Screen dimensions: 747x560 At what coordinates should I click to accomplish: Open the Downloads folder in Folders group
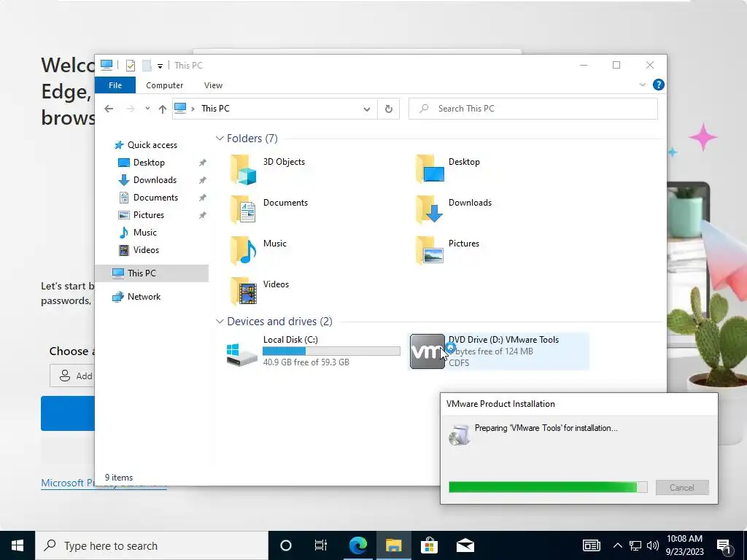pos(430,209)
